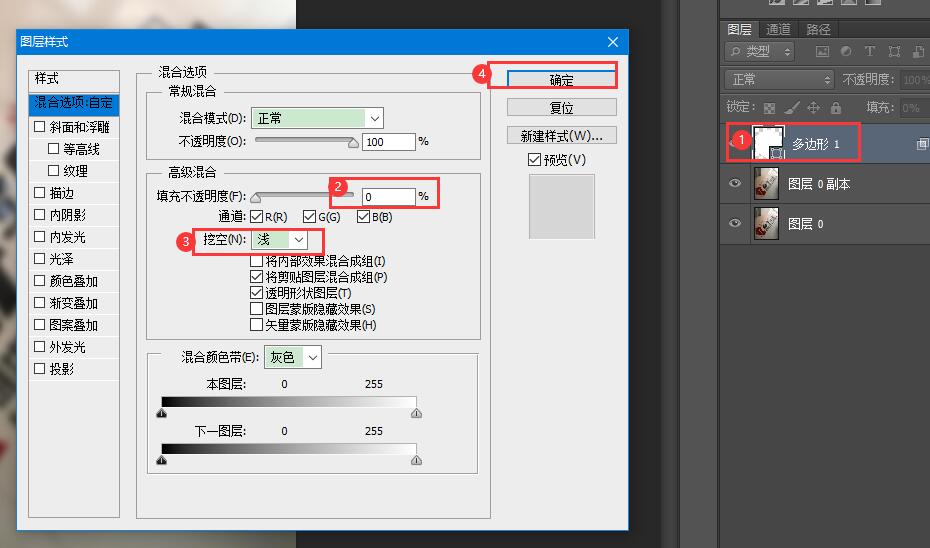
Task: Lock transparent pixels icon in Layers panel
Action: [x=769, y=108]
